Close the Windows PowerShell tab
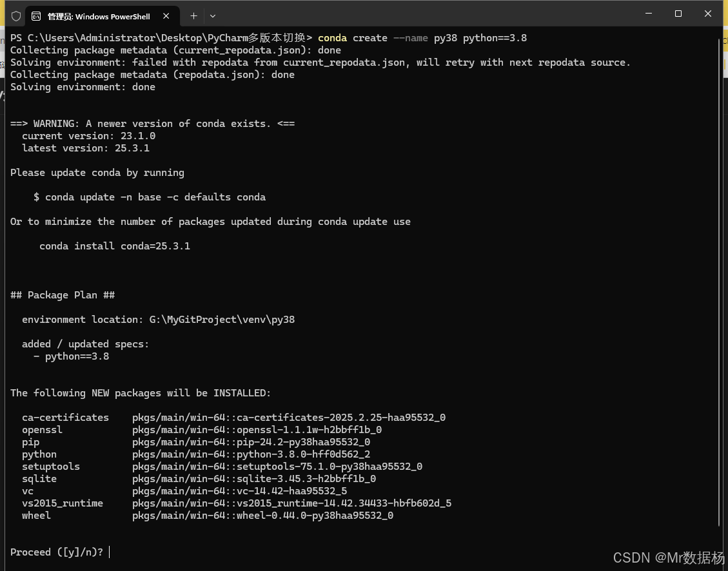 click(x=166, y=16)
